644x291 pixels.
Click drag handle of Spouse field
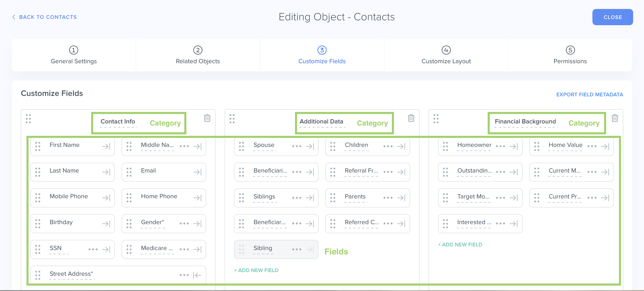[x=242, y=146]
